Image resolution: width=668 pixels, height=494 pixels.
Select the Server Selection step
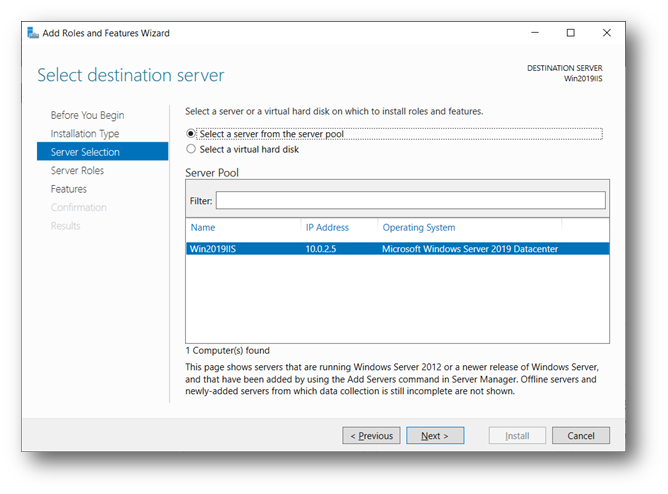pyautogui.click(x=86, y=152)
